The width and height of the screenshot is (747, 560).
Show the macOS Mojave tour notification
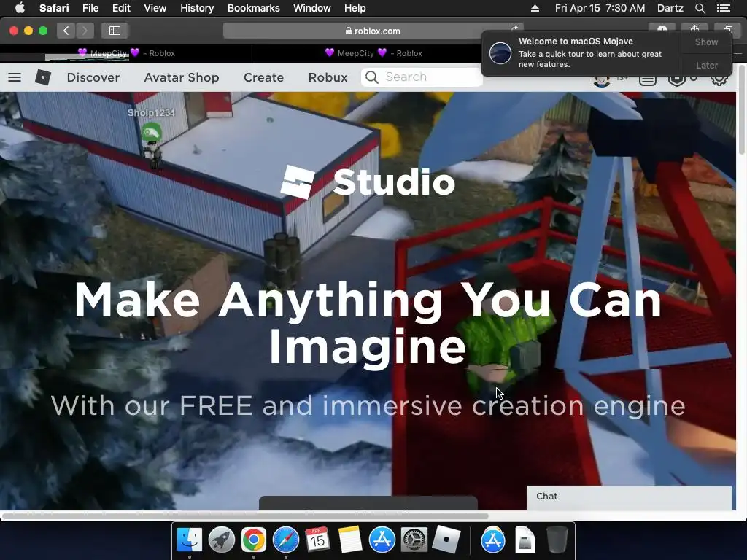pos(706,42)
